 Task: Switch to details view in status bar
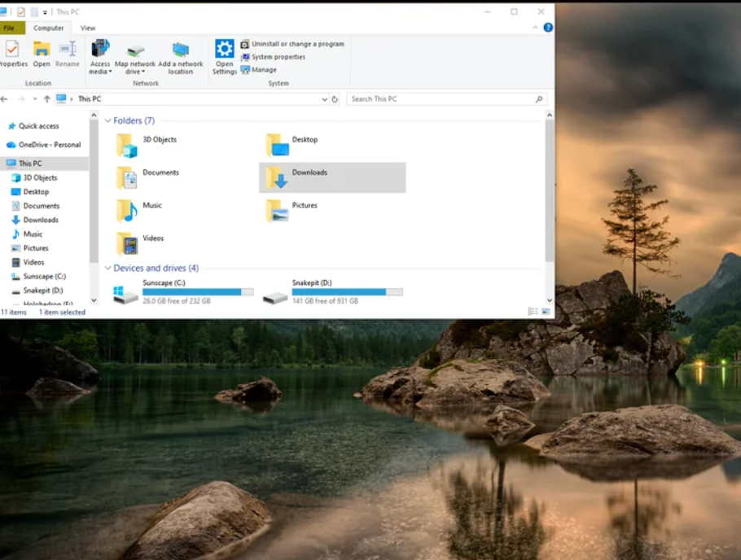click(533, 312)
